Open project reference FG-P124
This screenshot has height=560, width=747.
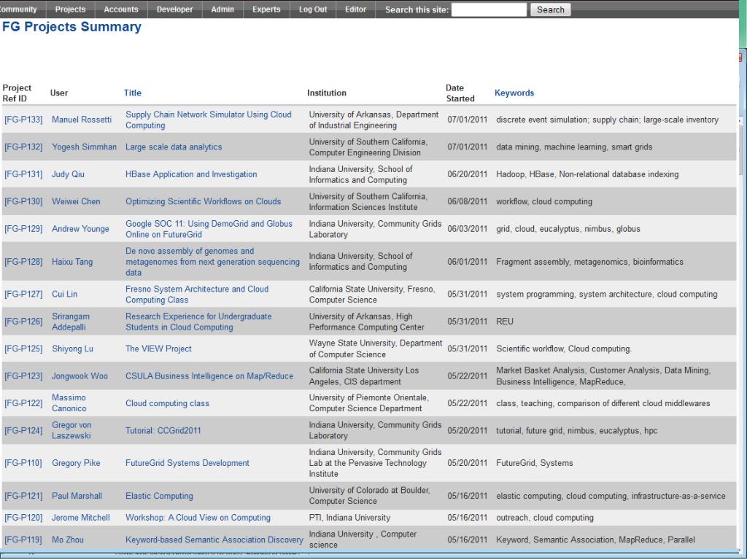coord(23,431)
